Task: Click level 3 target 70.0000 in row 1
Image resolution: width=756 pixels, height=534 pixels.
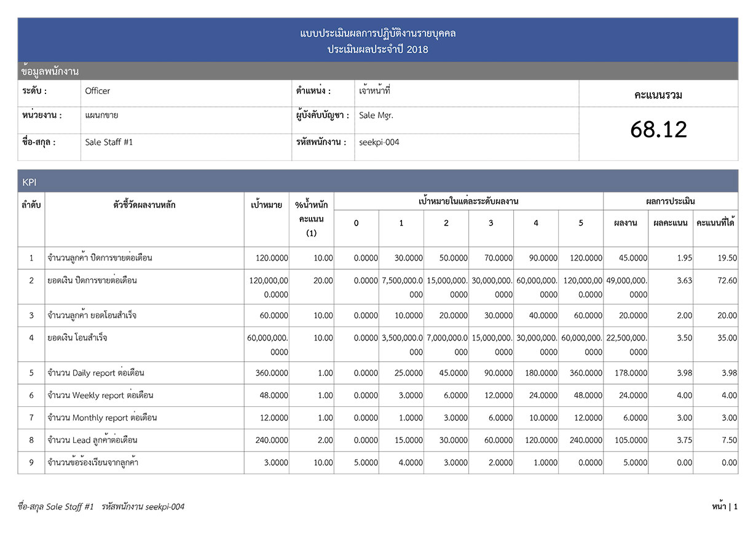Action: pyautogui.click(x=498, y=258)
